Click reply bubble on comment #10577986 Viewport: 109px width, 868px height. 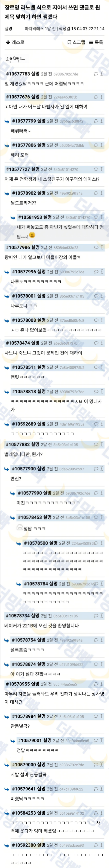pos(96,247)
